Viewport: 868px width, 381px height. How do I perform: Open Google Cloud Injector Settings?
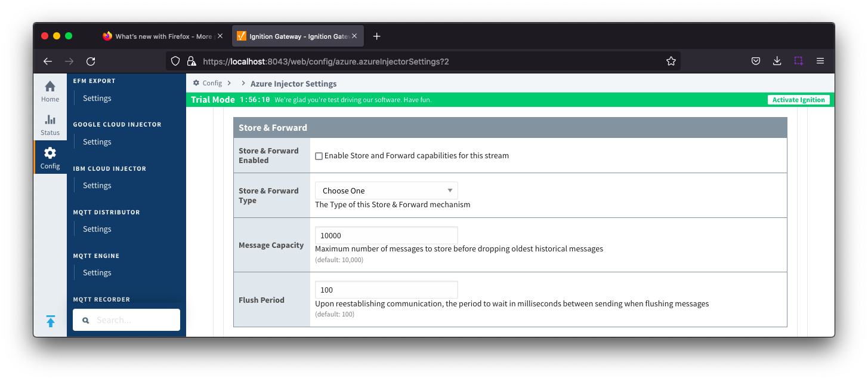(97, 142)
